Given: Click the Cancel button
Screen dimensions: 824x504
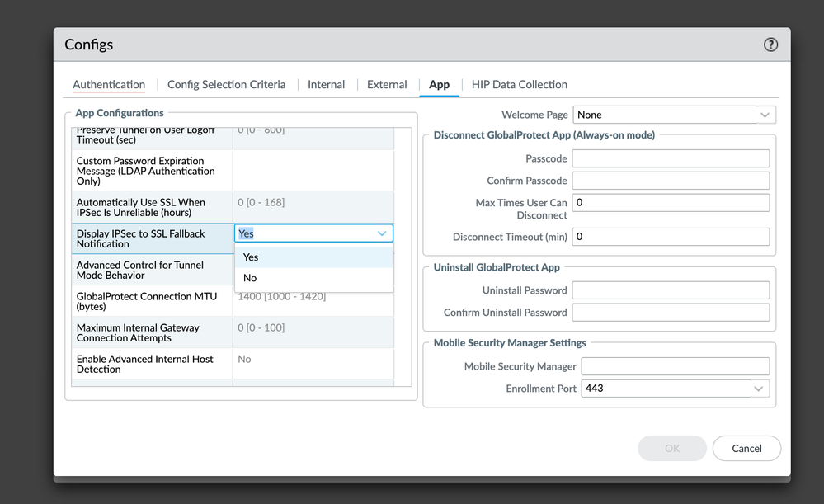Looking at the screenshot, I should (x=746, y=448).
